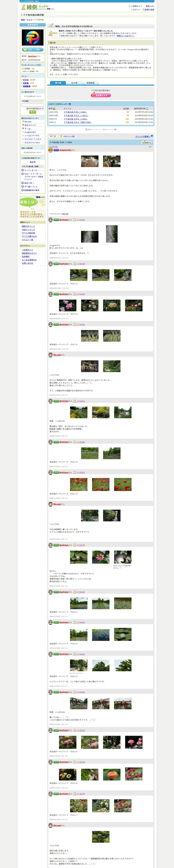Image resolution: width=174 pixels, height=868 pixels.
Task: Switch to the 投稿画像 tab
Action: tap(90, 83)
